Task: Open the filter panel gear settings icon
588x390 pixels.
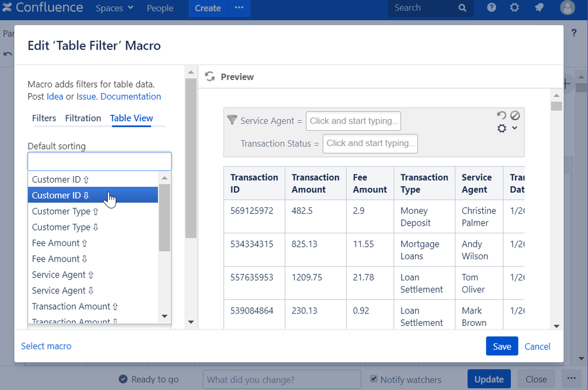Action: [501, 128]
